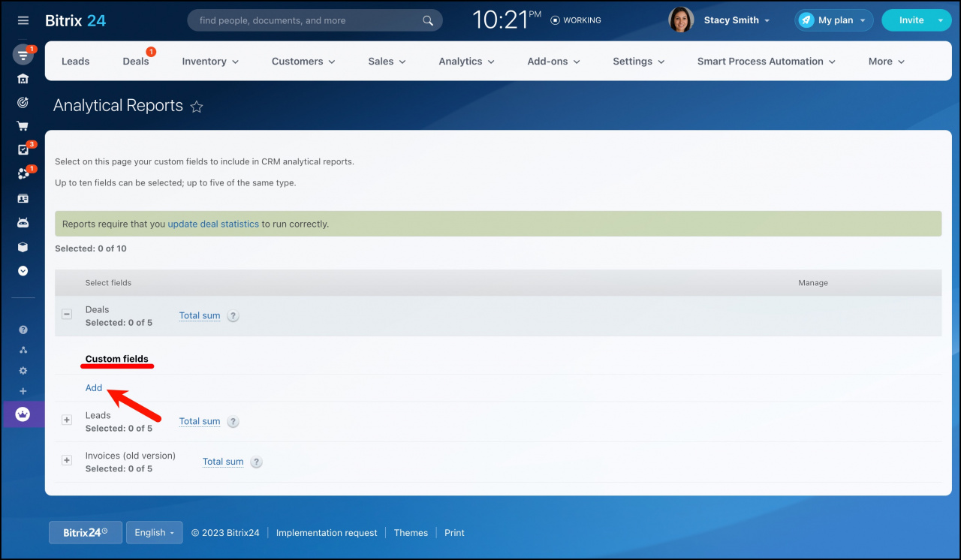Screen dimensions: 961x560
Task: Add Analytical Reports to favorites star
Action: pos(197,107)
